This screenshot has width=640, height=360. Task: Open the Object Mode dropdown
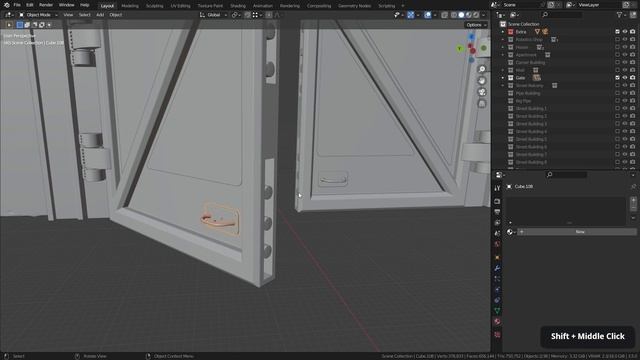point(38,15)
